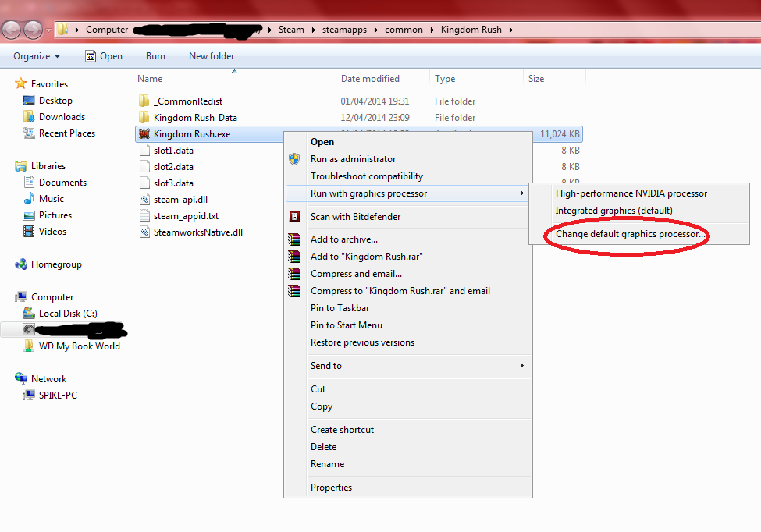The height and width of the screenshot is (532, 761).
Task: Choose Pin to Start Menu
Action: [x=407, y=325]
